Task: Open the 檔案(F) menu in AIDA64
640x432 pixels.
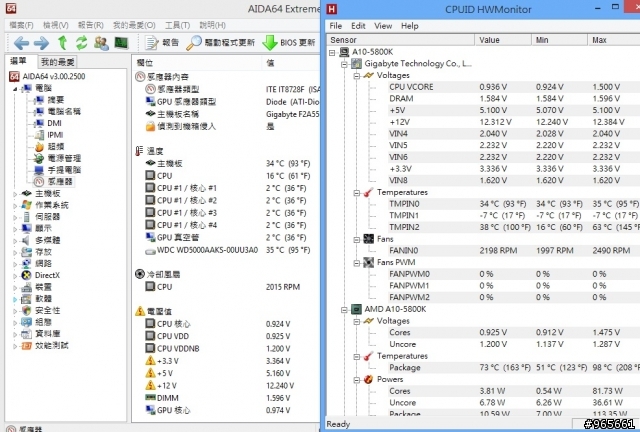Action: tap(21, 25)
